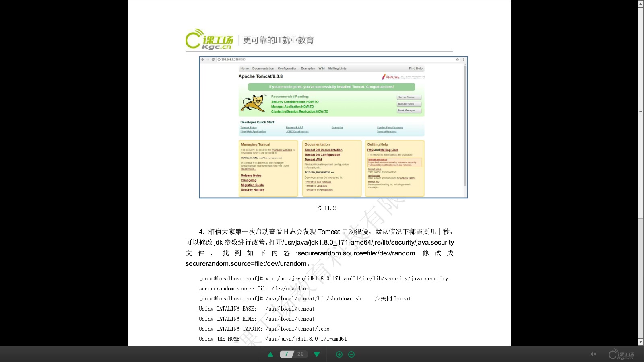Image resolution: width=644 pixels, height=362 pixels.
Task: Exit fullscreen using the collapse arrows icon
Action: click(593, 354)
